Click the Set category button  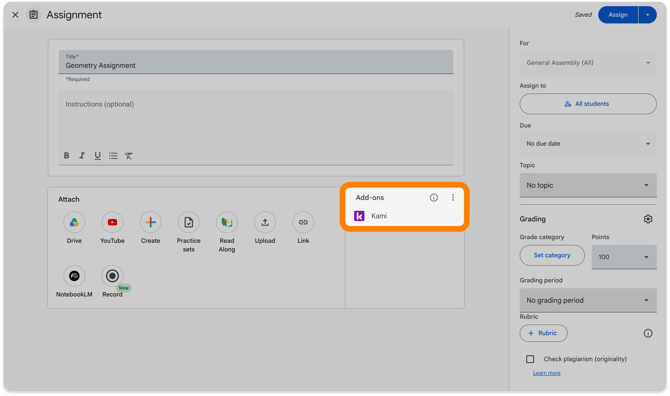552,255
